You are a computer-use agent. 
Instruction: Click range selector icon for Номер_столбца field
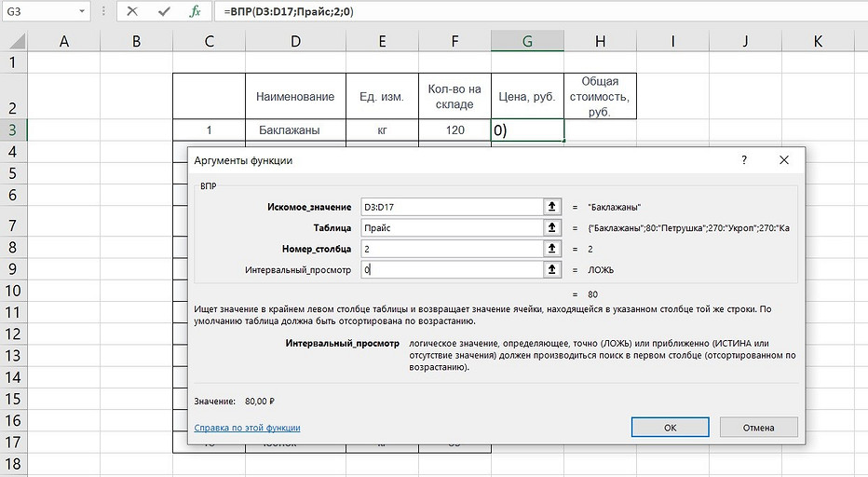[x=553, y=249]
